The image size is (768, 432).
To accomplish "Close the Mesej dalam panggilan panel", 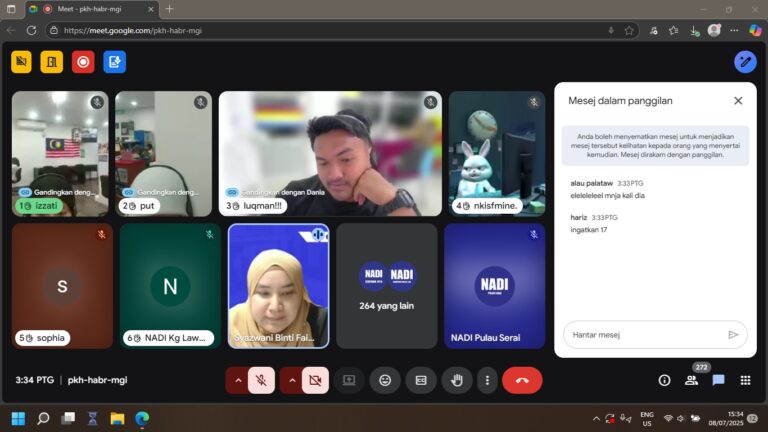I will pos(738,100).
